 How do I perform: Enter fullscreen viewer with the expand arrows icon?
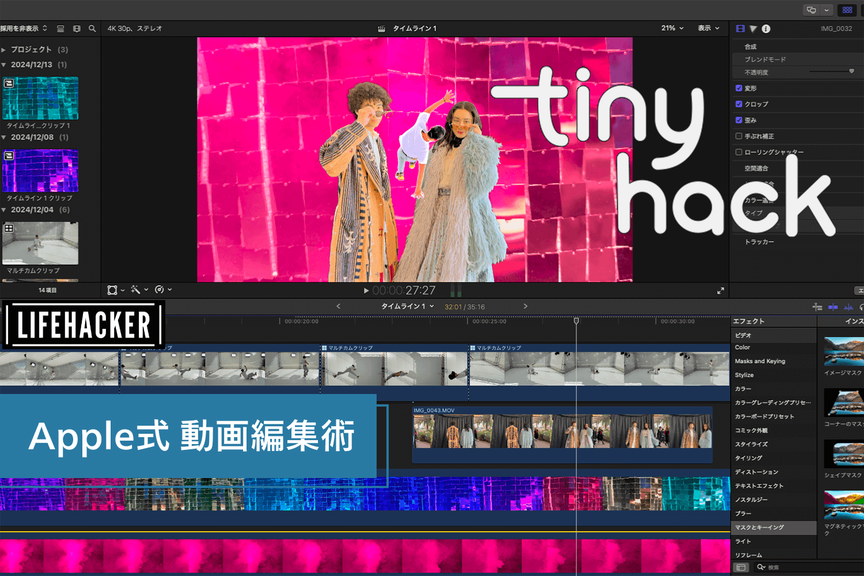(x=720, y=290)
